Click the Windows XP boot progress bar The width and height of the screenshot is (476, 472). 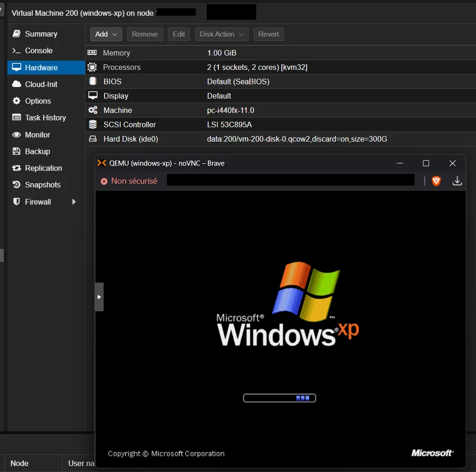[x=279, y=398]
